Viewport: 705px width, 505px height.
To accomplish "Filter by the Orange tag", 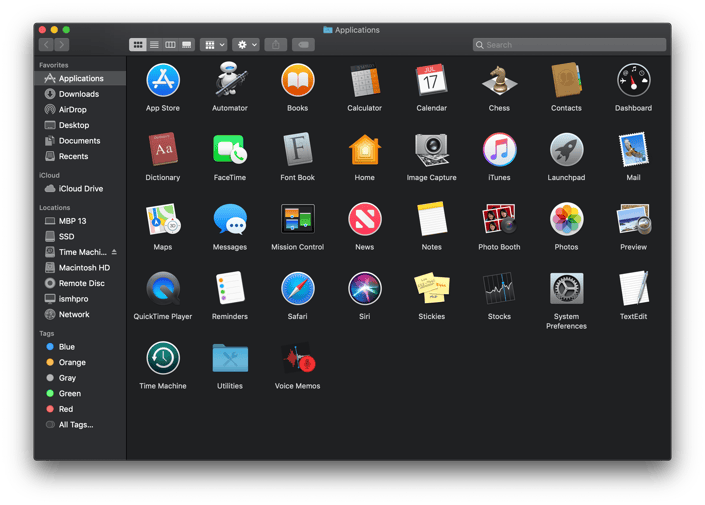I will [80, 362].
